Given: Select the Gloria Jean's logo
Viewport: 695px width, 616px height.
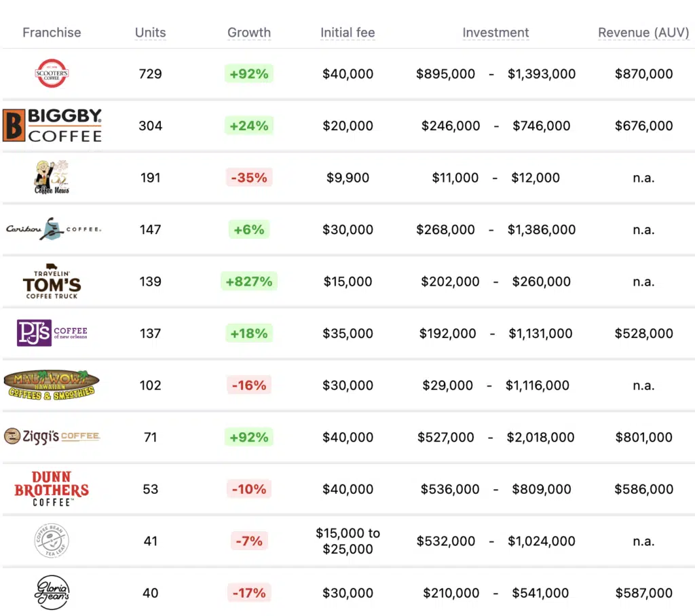Looking at the screenshot, I should (x=52, y=592).
